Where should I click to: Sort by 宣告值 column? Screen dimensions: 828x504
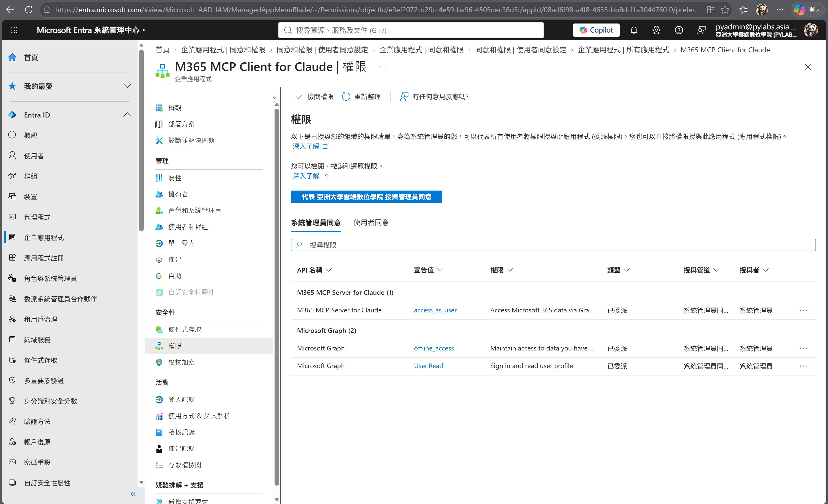(x=428, y=270)
